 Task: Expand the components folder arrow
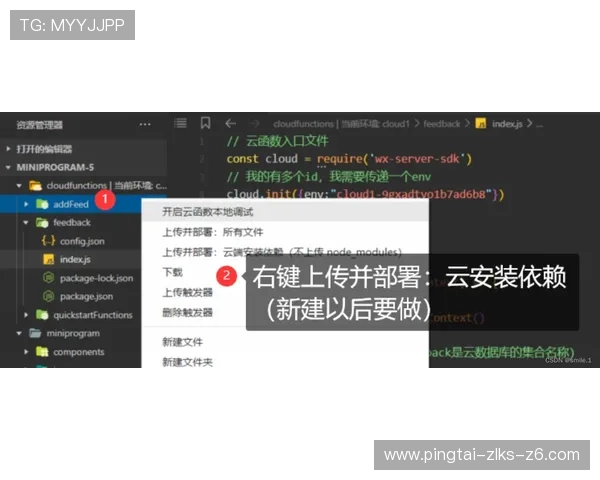point(26,351)
